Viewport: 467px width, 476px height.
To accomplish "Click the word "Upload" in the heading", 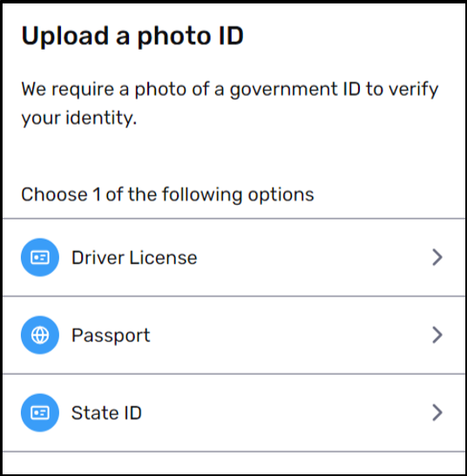I will [x=65, y=37].
